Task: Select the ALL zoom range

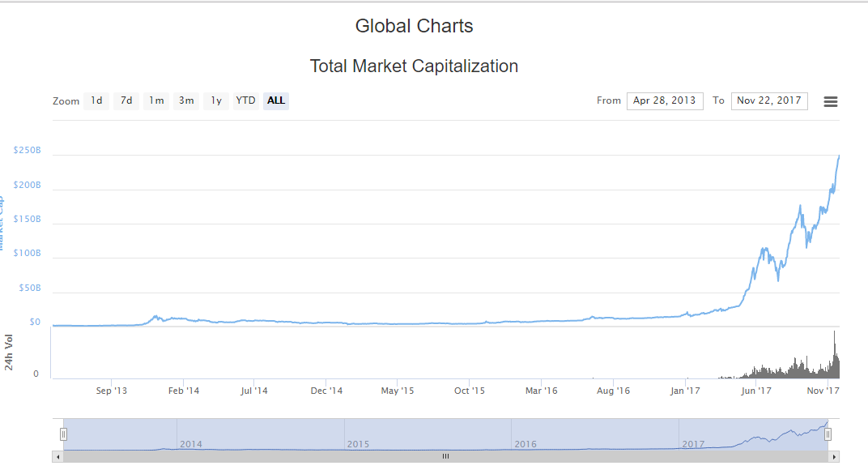Action: coord(275,100)
